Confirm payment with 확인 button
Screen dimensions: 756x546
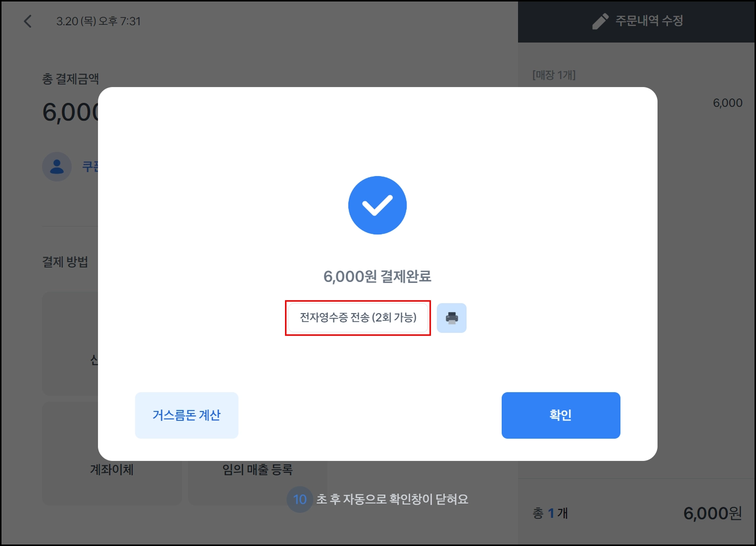coord(561,415)
